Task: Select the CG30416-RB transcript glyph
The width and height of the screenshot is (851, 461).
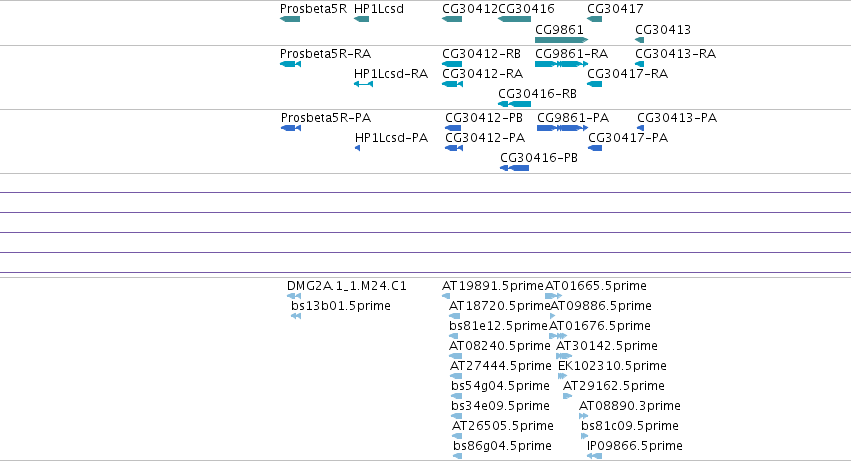Action: pos(515,104)
